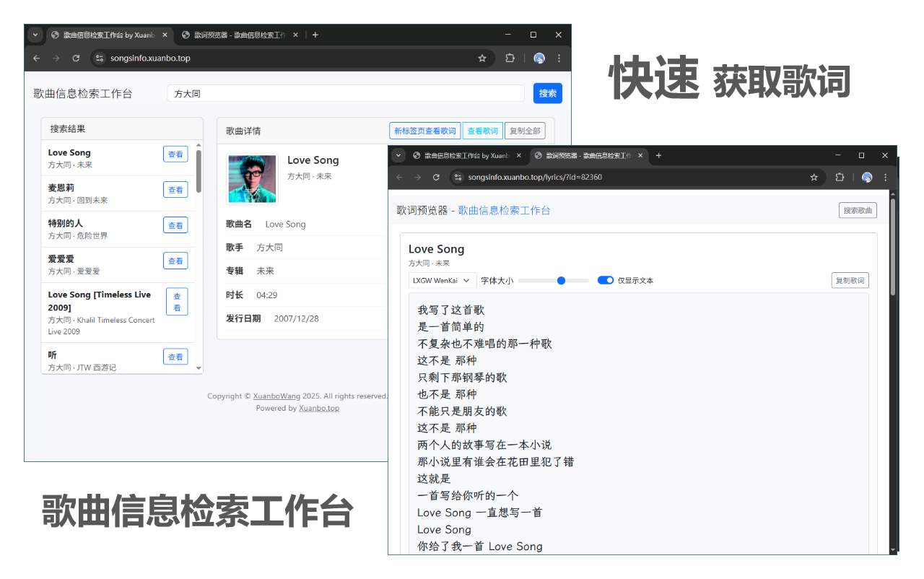Viewport: 924px width, 579px height.
Task: Click the browser profile avatar icon
Action: (x=539, y=58)
